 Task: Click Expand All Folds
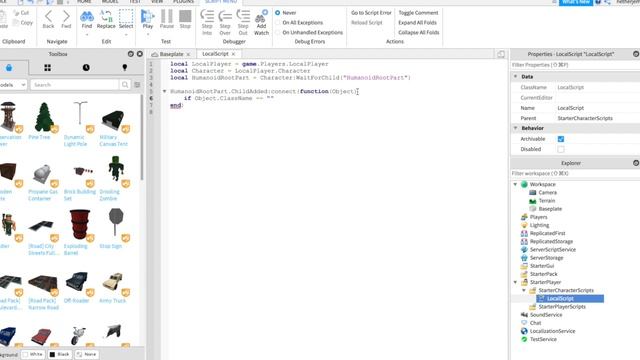[x=417, y=22]
